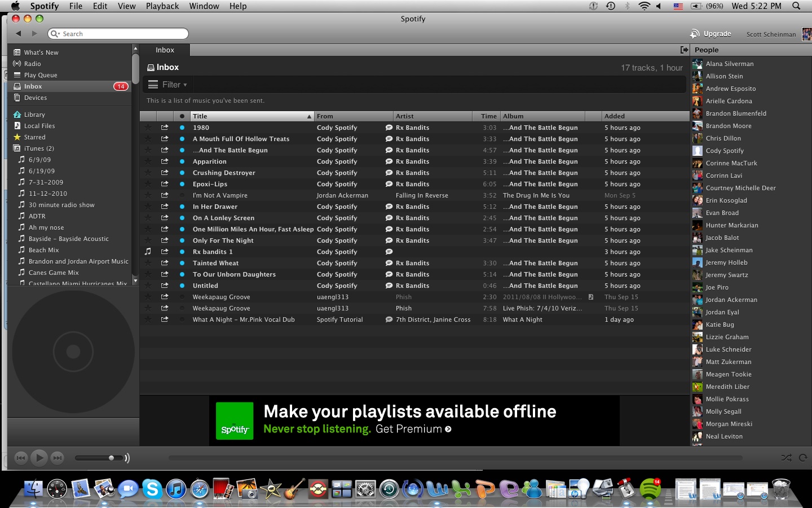Open Library in the sidebar
Screen dimensions: 812x508
pyautogui.click(x=34, y=115)
